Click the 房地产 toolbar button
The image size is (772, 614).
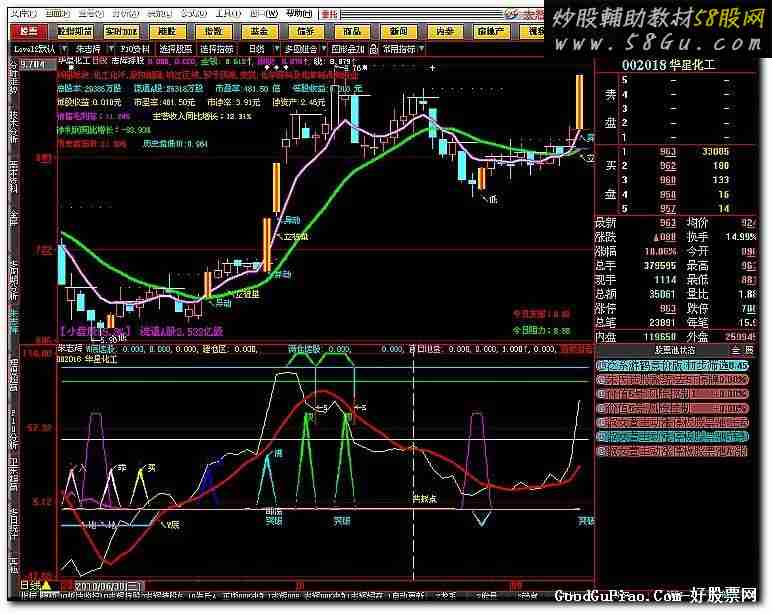[x=490, y=32]
